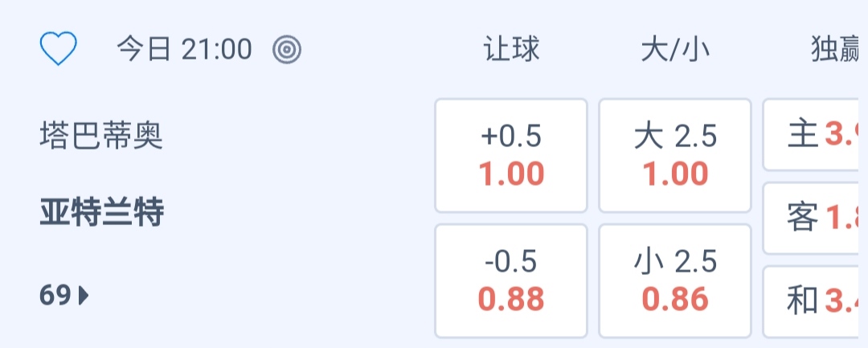Open team 塔巴蒂奥 details
Screen dimensions: 868x348
(x=101, y=137)
